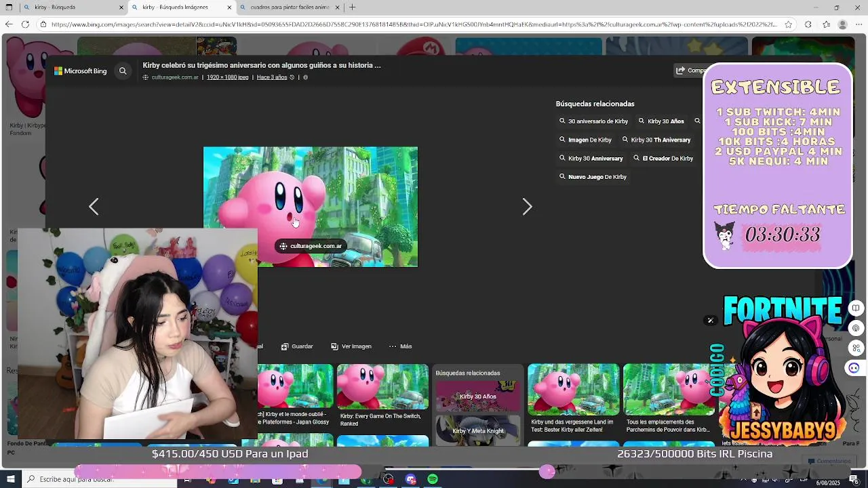Search related 'Kirby 30 Anniversary' chip
868x488 pixels.
[591, 158]
